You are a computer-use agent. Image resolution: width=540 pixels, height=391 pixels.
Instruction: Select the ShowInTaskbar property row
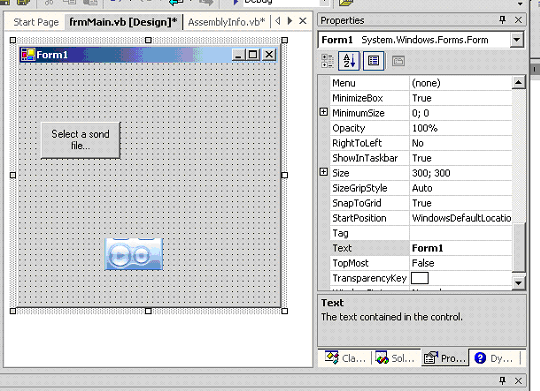click(421, 158)
